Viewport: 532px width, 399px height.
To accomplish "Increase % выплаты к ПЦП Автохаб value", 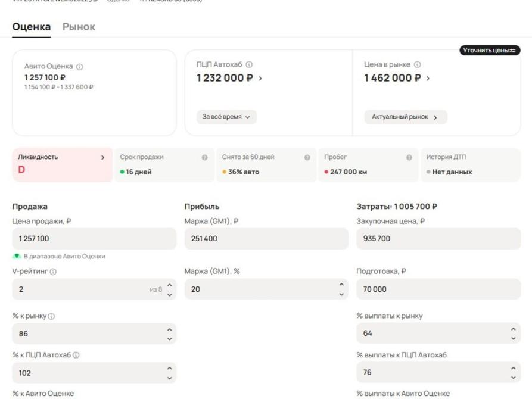I will (514, 368).
